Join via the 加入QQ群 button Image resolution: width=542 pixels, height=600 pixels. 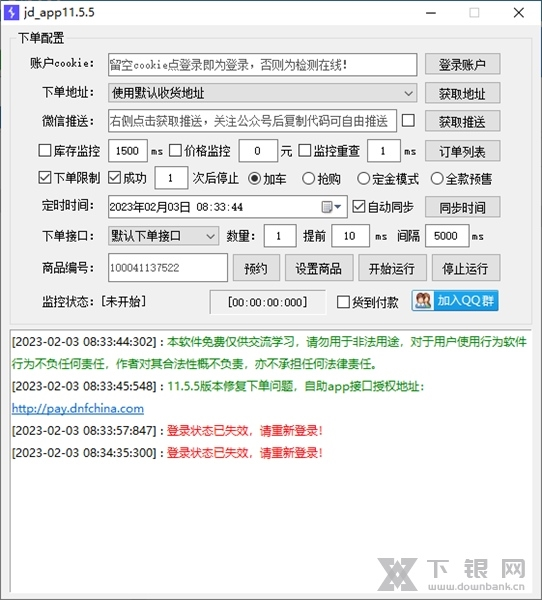click(455, 301)
